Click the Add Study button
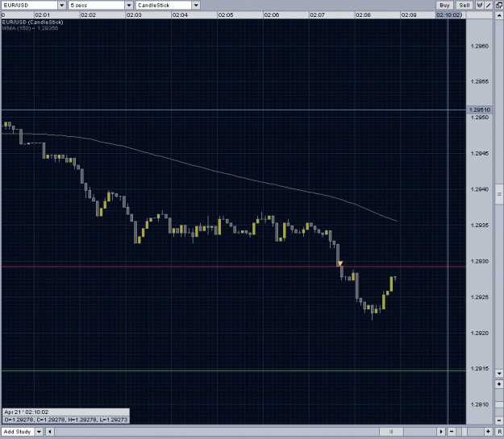 coord(18,432)
